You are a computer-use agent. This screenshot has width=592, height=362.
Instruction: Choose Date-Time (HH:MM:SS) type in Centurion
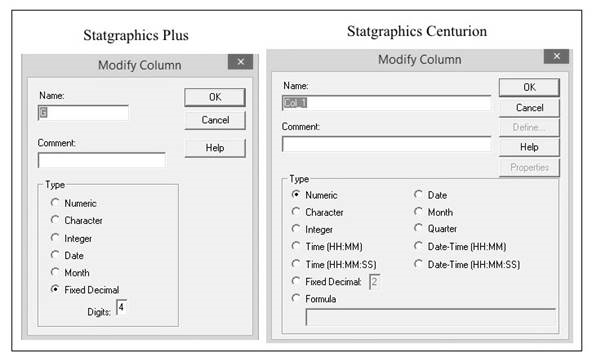418,264
